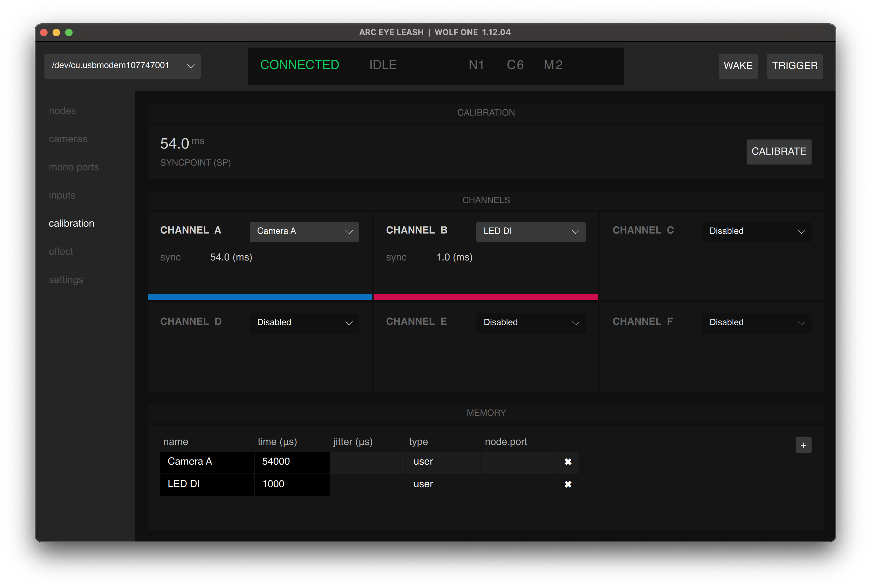Screen dimensions: 871x588
Task: Click the M2 mono status indicator
Action: [x=553, y=65]
